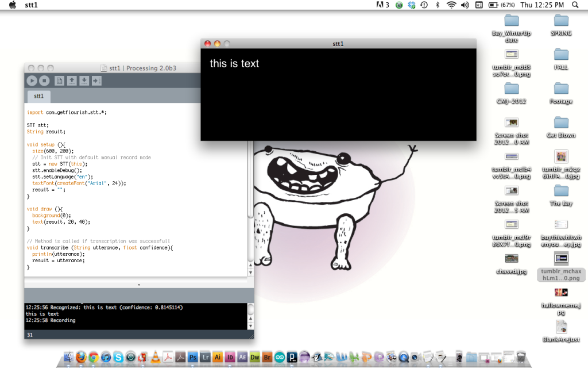Click 'this is text' in stt1 output window
The width and height of the screenshot is (588, 368).
pyautogui.click(x=234, y=63)
